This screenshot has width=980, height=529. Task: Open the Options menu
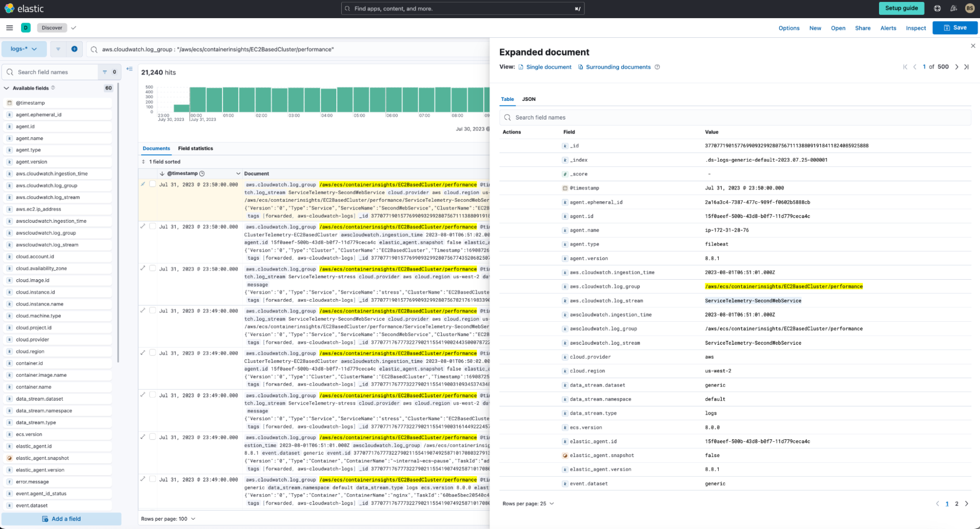tap(789, 28)
